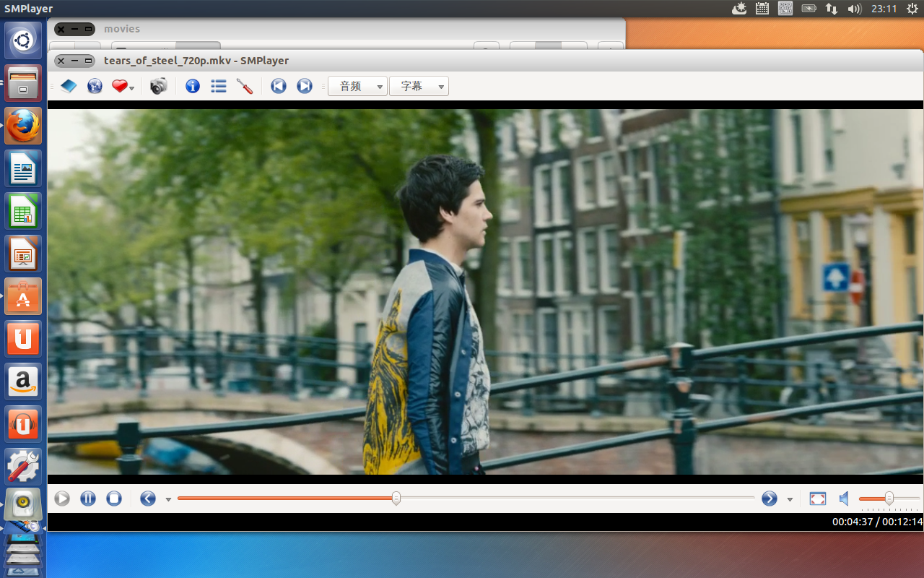This screenshot has width=924, height=578.
Task: Open the Ubuntu Dash home
Action: click(23, 40)
